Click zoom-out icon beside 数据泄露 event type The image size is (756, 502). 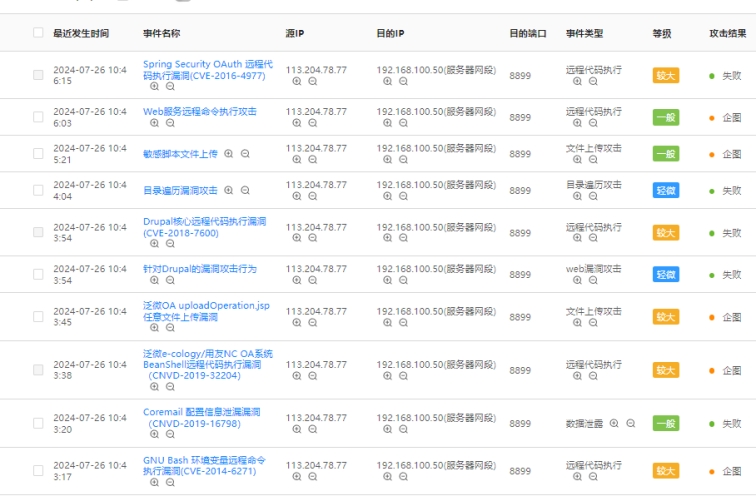[x=630, y=423]
